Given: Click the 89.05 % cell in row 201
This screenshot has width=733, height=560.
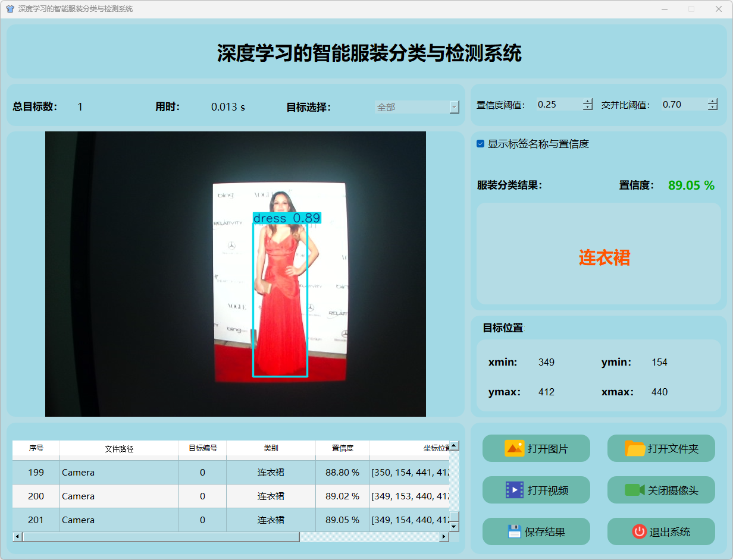Looking at the screenshot, I should click(342, 520).
